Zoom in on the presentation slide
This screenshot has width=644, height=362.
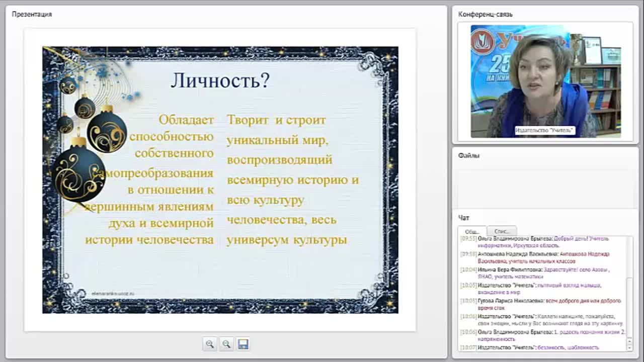(210, 344)
